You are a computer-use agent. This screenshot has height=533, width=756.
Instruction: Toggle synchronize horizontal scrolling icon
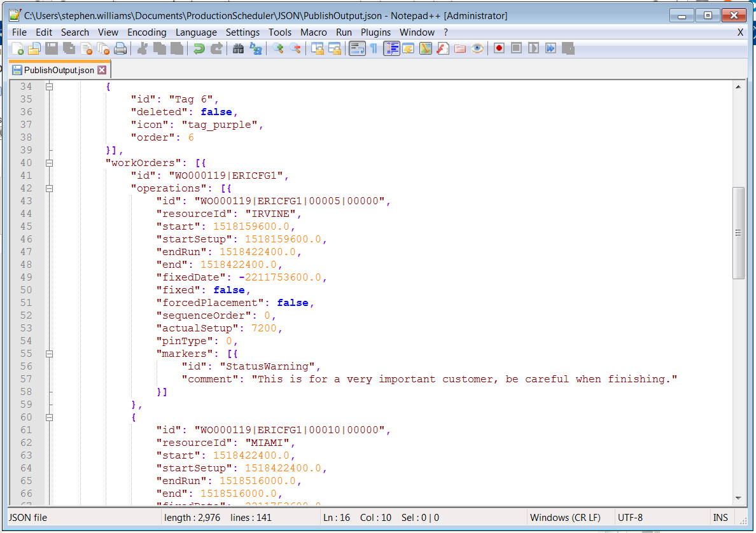(335, 49)
